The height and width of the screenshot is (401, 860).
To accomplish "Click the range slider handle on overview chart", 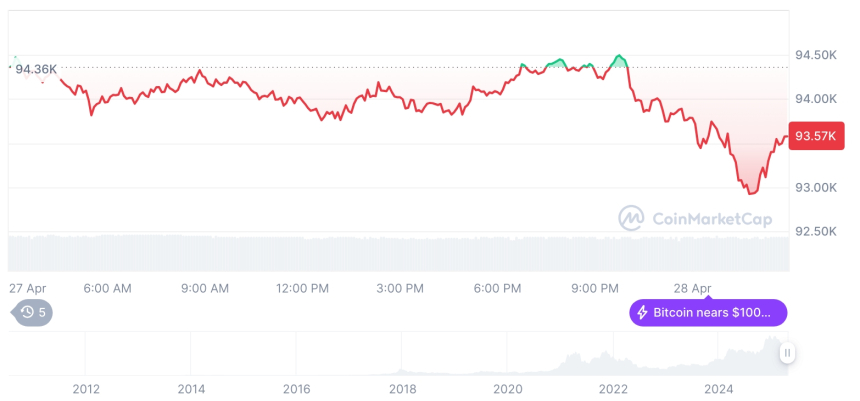I will coord(788,353).
